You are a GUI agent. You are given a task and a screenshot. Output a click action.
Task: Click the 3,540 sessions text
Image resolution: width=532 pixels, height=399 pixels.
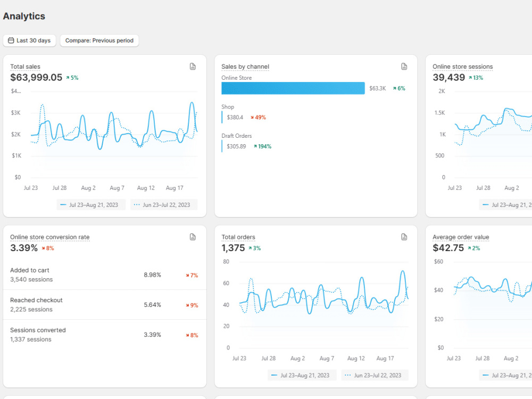click(31, 279)
